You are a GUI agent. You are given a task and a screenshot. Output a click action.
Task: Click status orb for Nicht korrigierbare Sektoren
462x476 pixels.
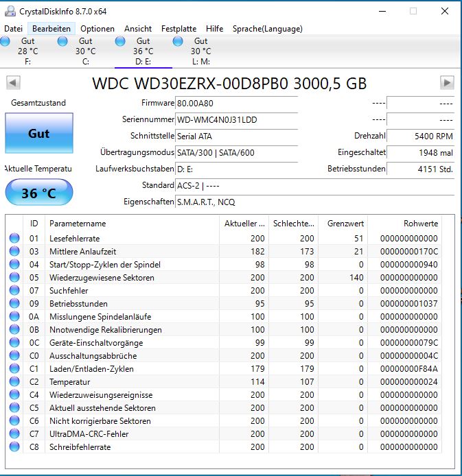pos(14,420)
